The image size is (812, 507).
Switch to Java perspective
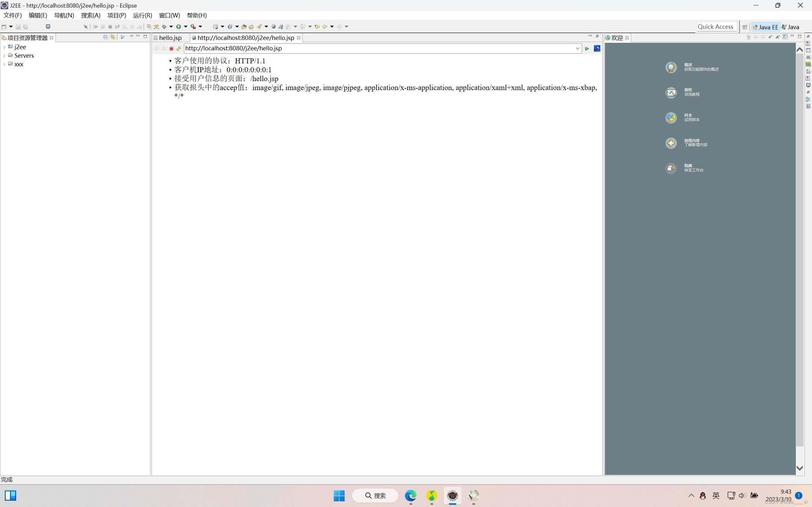coord(790,27)
